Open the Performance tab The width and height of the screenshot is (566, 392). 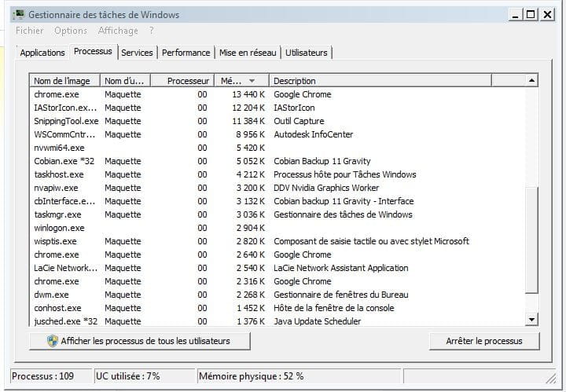[x=186, y=53]
